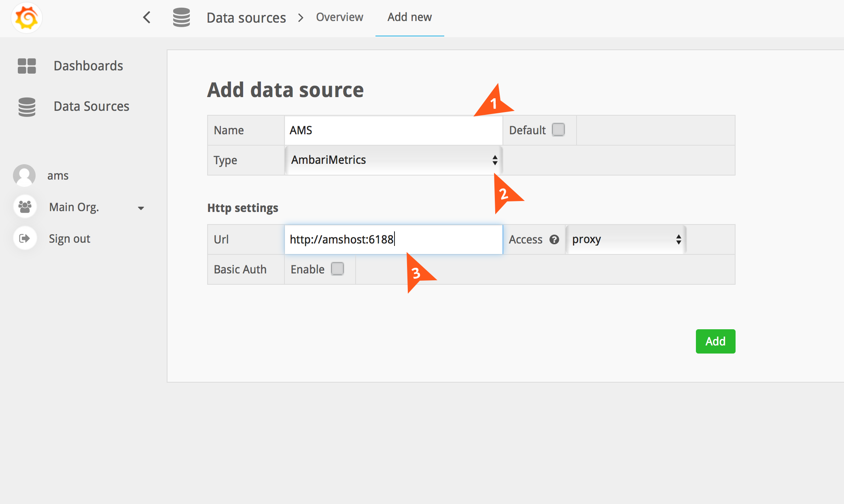Toggle the Default checkbox

(x=558, y=130)
